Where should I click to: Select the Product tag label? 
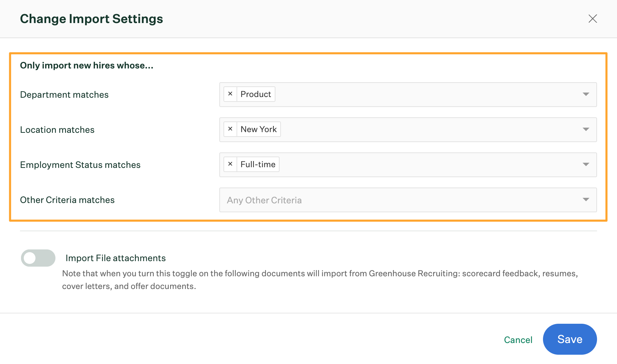(x=256, y=94)
